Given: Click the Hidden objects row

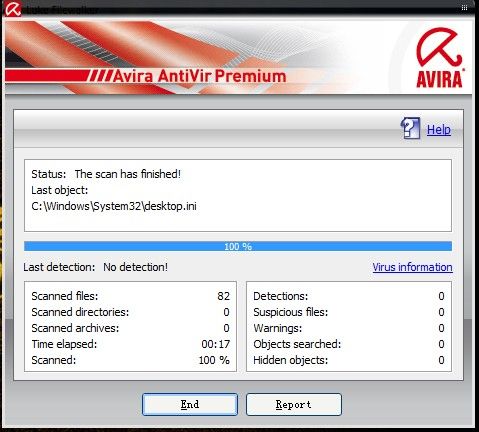Looking at the screenshot, I should [349, 360].
